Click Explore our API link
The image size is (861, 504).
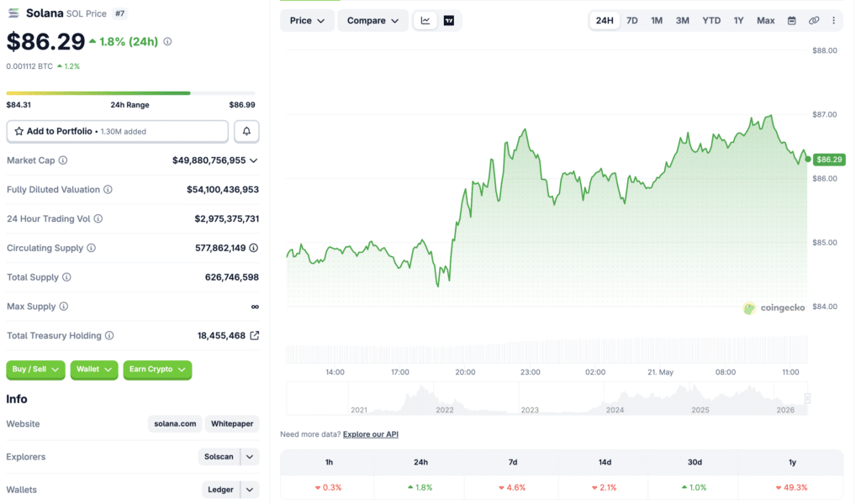(371, 433)
